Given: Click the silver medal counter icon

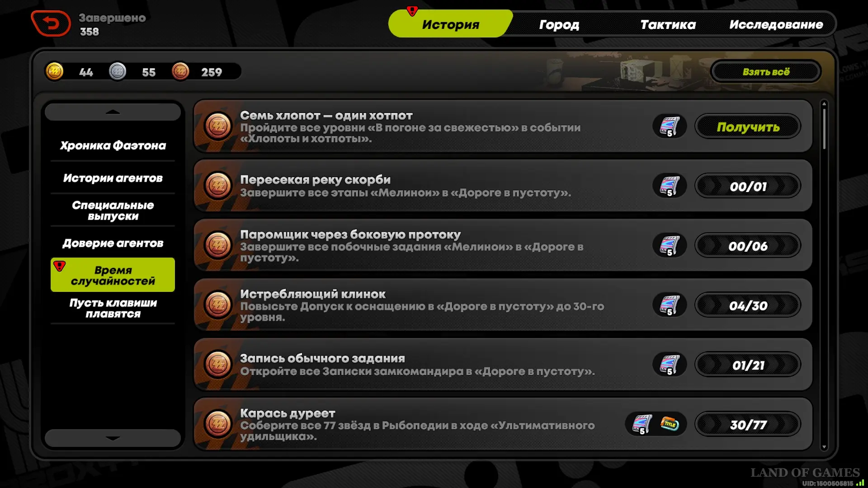Looking at the screenshot, I should (118, 71).
